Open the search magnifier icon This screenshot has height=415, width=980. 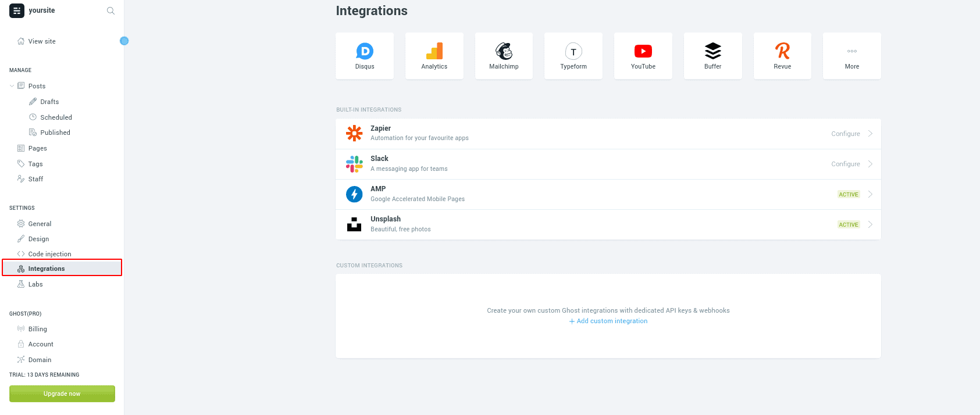111,10
